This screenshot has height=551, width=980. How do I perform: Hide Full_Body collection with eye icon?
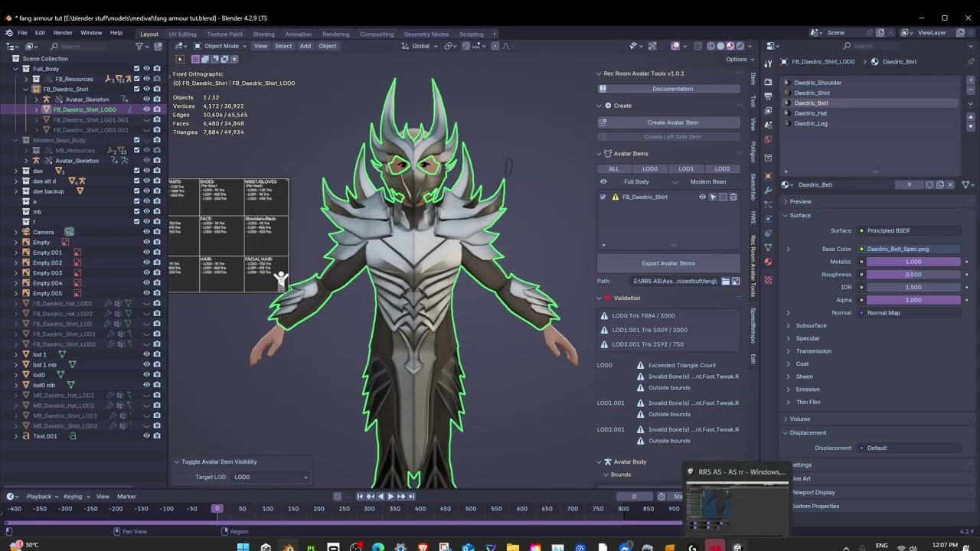coord(146,69)
